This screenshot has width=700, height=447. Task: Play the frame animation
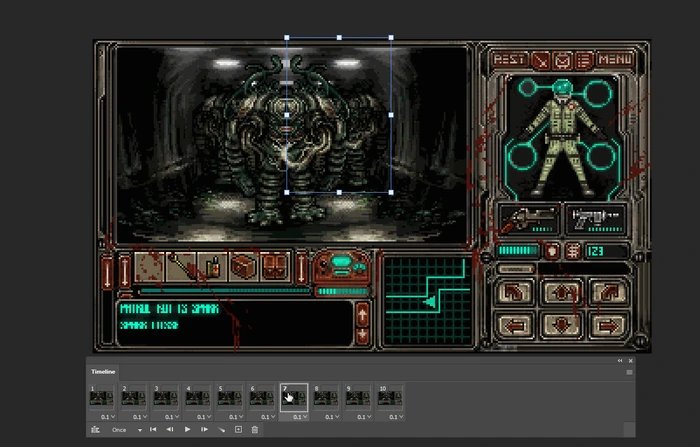click(x=187, y=429)
